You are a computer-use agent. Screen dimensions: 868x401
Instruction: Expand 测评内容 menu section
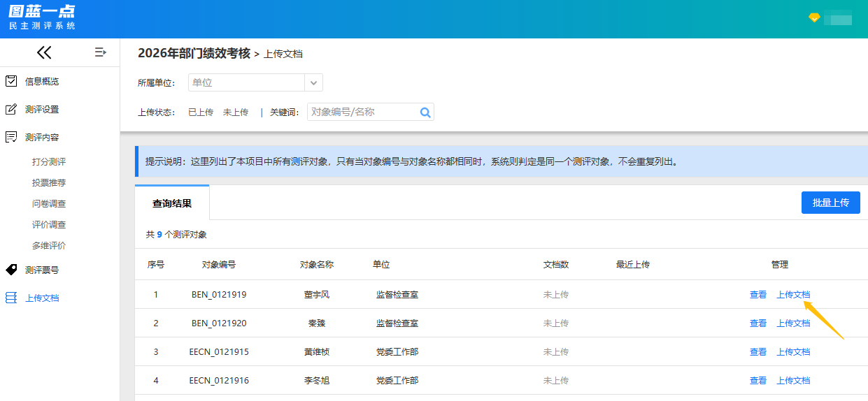pos(42,137)
